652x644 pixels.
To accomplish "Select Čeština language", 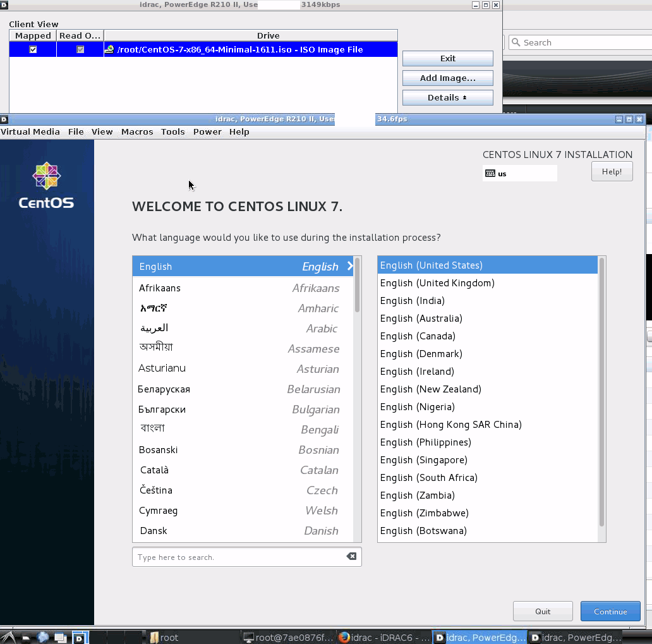I will [x=243, y=490].
